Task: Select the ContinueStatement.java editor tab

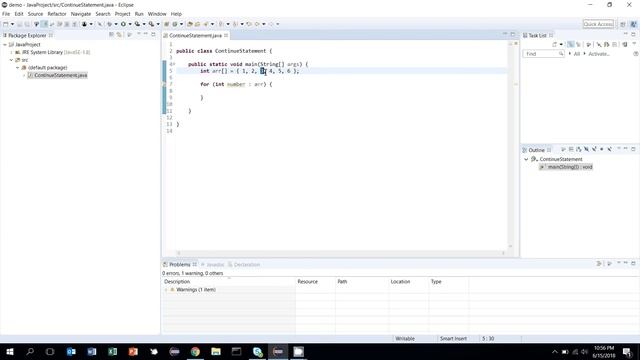Action: 195,36
